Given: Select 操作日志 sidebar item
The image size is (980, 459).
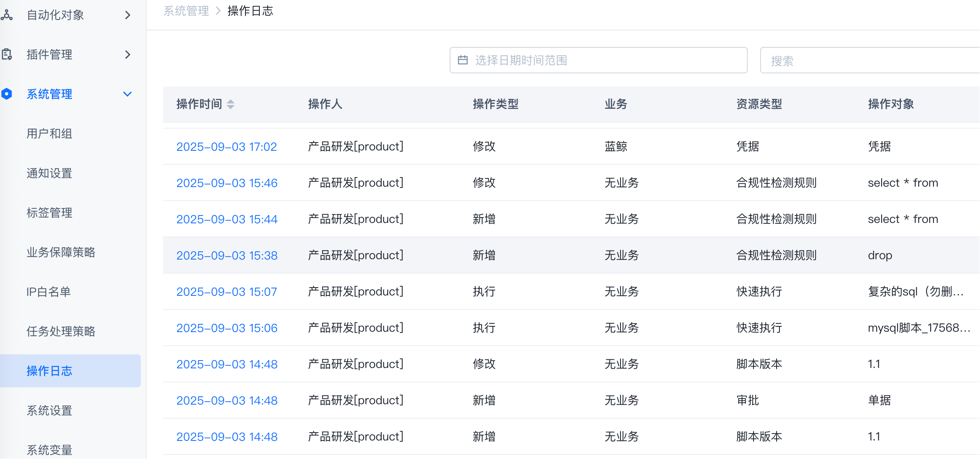Looking at the screenshot, I should click(x=49, y=371).
